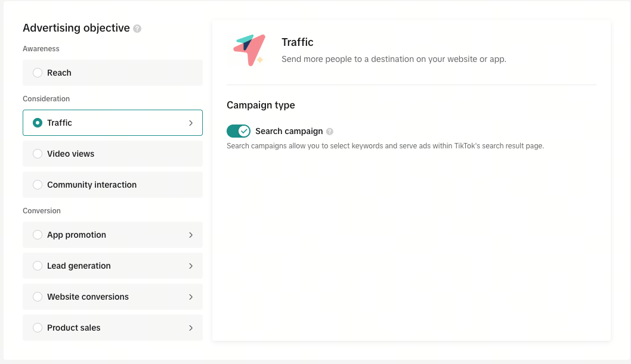Choose the Community interaction objective label
This screenshot has height=364, width=631.
(x=92, y=185)
